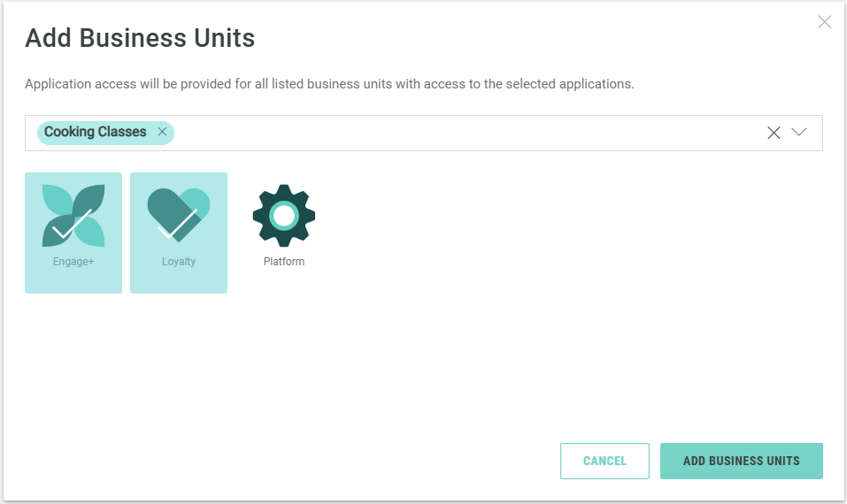Clear all selected business units
This screenshot has height=504, width=847.
pyautogui.click(x=774, y=133)
